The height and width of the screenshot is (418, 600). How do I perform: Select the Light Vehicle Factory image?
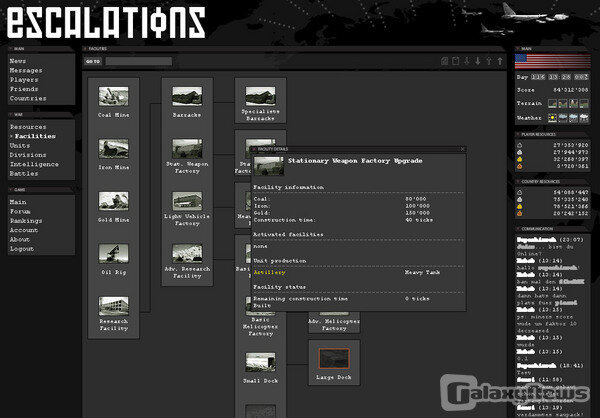[187, 201]
